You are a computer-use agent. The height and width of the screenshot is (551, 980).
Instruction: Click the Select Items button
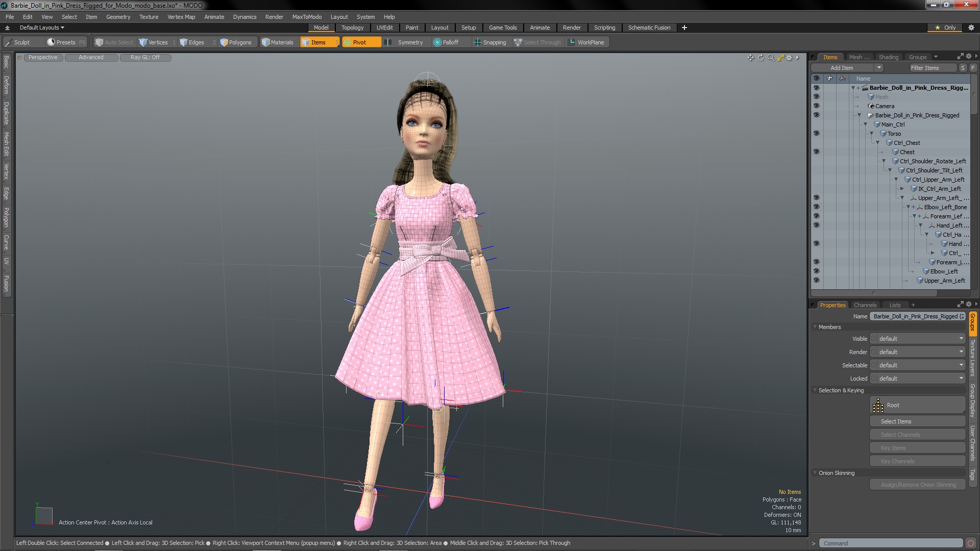point(917,421)
